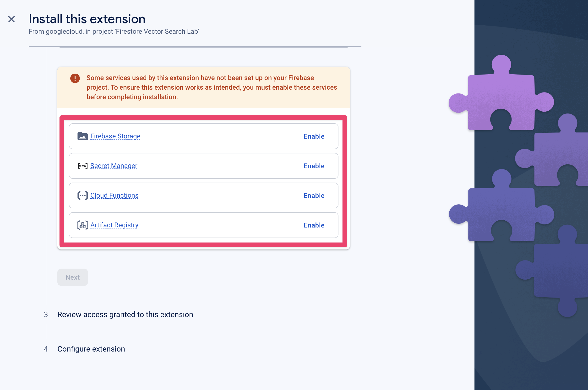Click the Cloud Functions link
The width and height of the screenshot is (588, 390).
coord(114,195)
